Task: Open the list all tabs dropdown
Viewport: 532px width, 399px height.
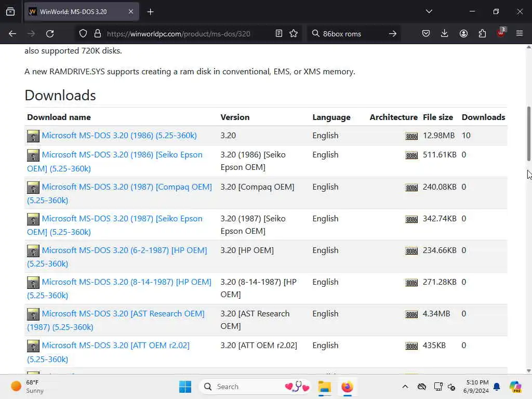Action: tap(429, 11)
